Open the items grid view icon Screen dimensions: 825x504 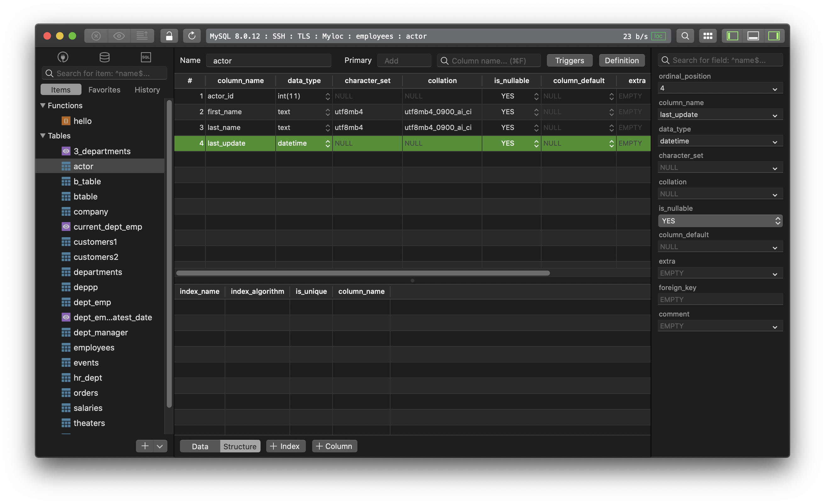tap(708, 36)
